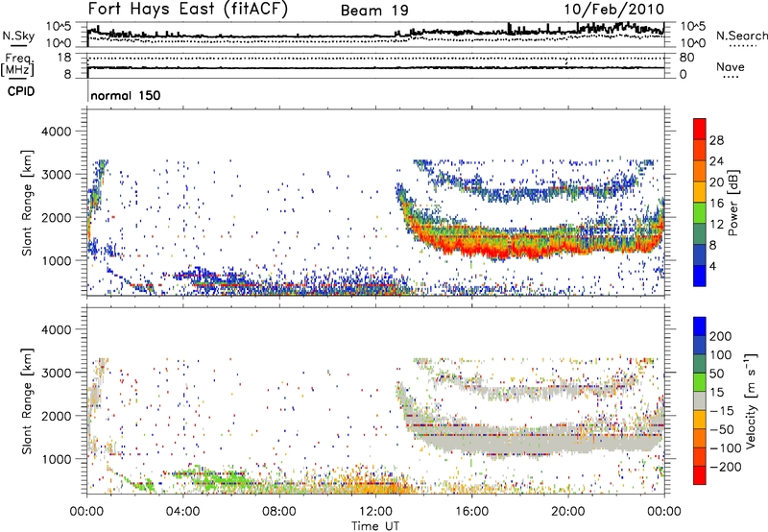Click the '200' label on Velocity color bar
The image size is (768, 532).
pyautogui.click(x=721, y=336)
